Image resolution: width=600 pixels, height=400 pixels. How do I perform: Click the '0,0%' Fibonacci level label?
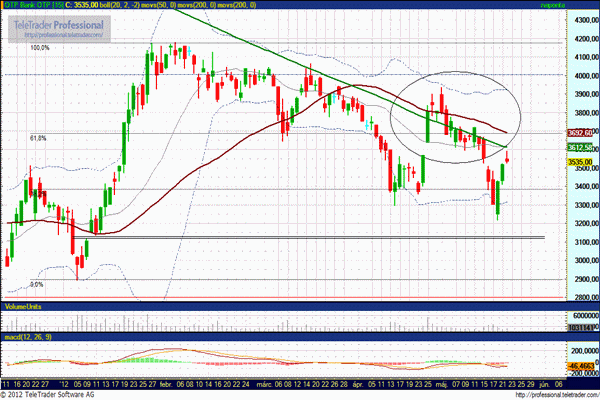(x=37, y=284)
